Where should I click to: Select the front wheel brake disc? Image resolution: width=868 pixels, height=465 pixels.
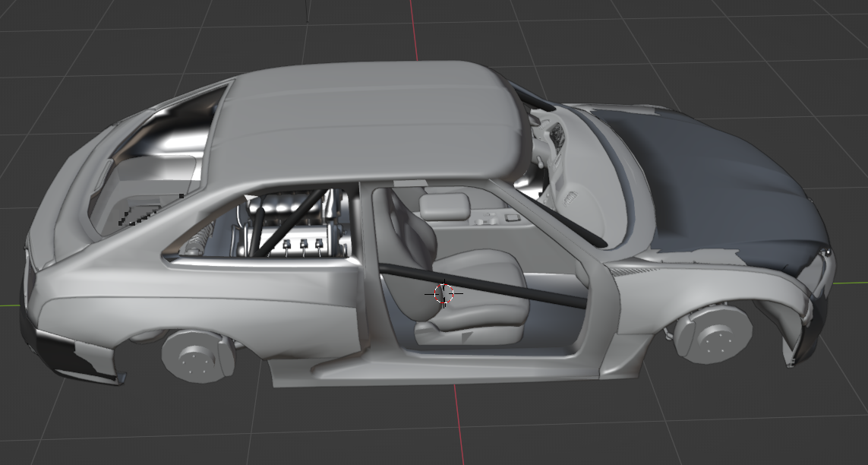click(714, 335)
